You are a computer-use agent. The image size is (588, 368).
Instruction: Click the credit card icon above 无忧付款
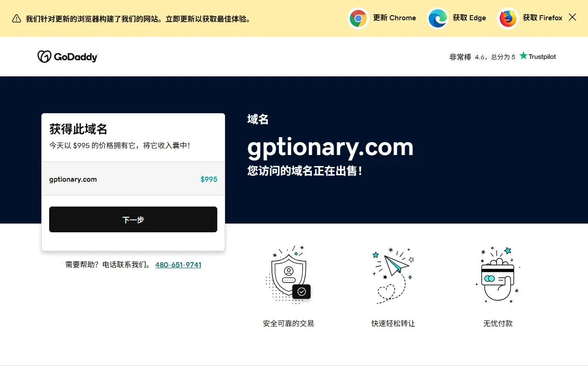point(498,274)
